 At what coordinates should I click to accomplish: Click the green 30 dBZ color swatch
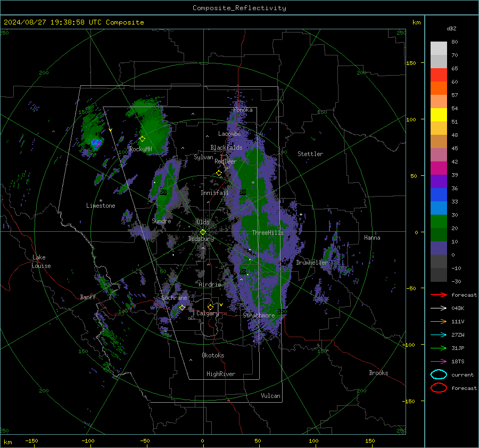(x=439, y=222)
